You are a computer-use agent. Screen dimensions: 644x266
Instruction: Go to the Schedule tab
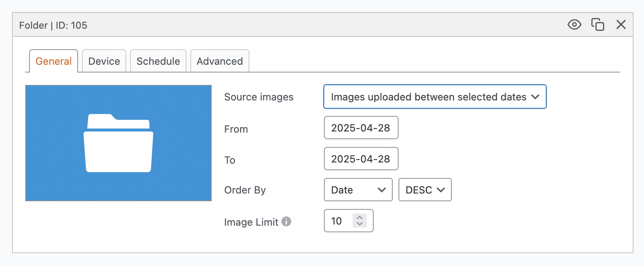pos(158,61)
